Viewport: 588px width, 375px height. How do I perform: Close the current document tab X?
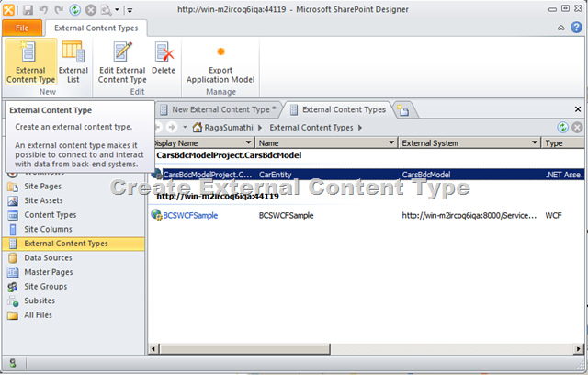[x=578, y=109]
